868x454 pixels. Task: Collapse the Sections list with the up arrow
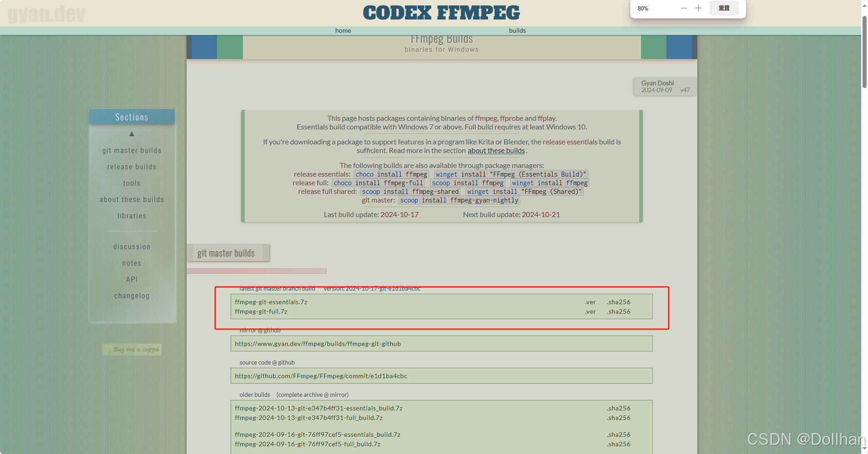coord(132,133)
